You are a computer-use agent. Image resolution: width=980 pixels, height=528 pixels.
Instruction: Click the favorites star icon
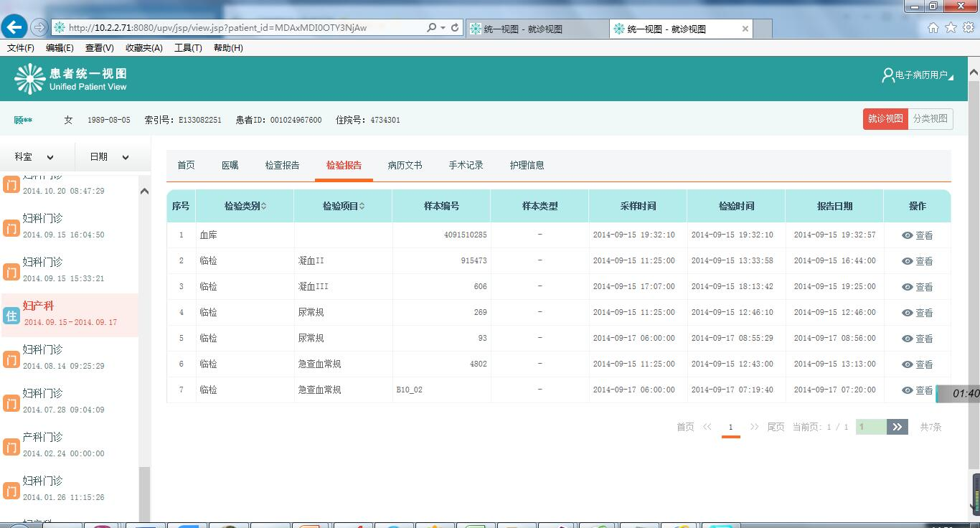tap(951, 28)
